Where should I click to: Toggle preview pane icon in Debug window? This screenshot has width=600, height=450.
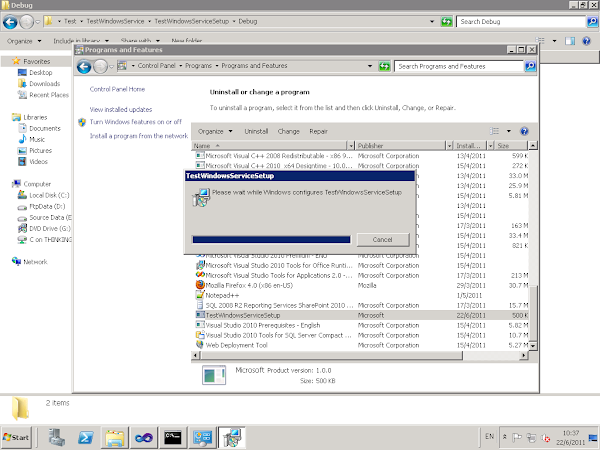coord(570,41)
